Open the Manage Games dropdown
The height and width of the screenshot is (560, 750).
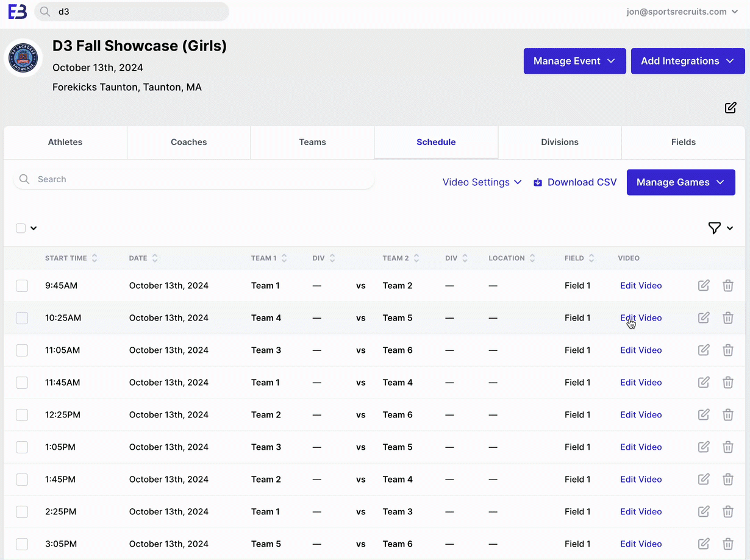(680, 182)
